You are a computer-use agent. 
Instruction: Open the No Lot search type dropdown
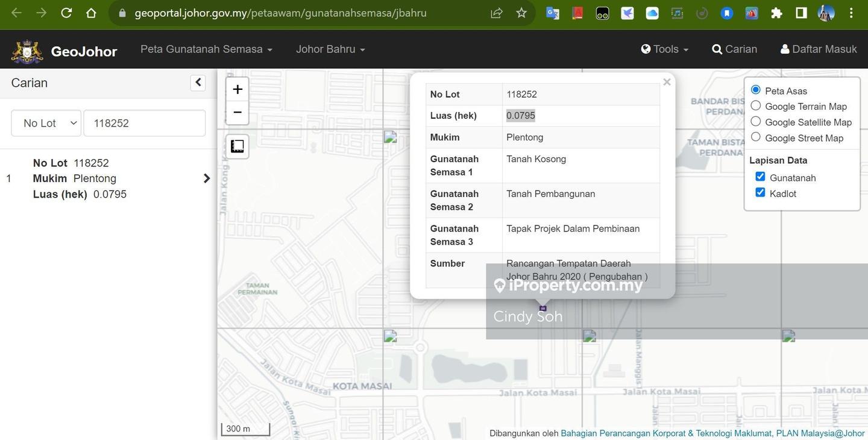[x=46, y=123]
